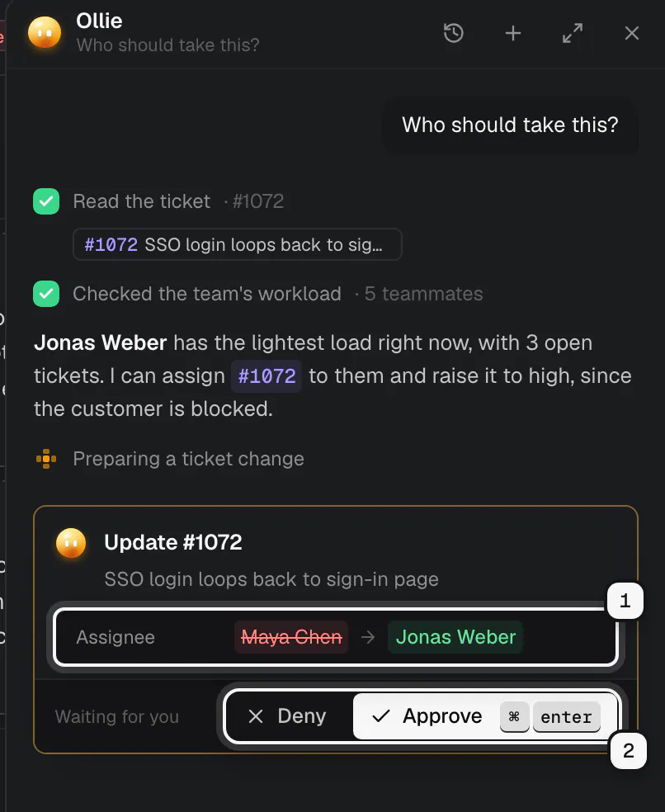Viewport: 665px width, 812px height.
Task: Click the Preparing a ticket change spinner icon
Action: (x=46, y=459)
